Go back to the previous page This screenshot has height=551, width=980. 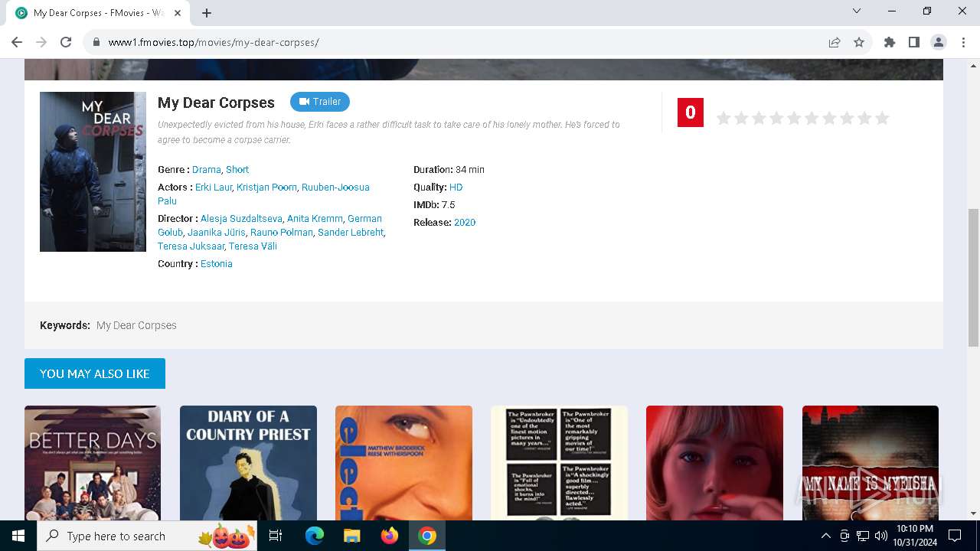[17, 42]
